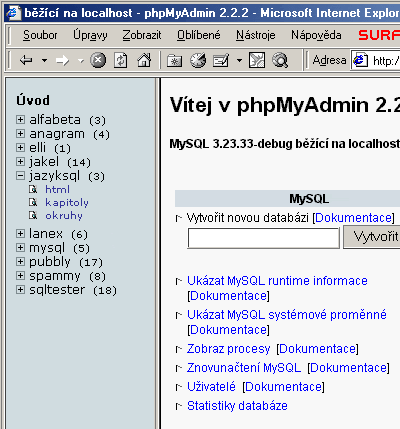This screenshot has width=400, height=429.
Task: Open the Mail button dropdown arrow
Action: [x=239, y=61]
